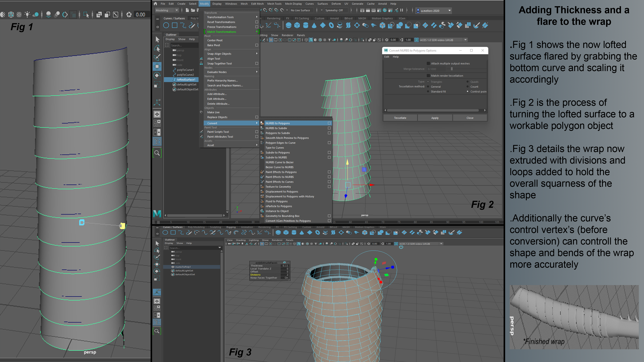Enable Match render tessellation checkbox
This screenshot has width=644, height=362.
click(428, 76)
